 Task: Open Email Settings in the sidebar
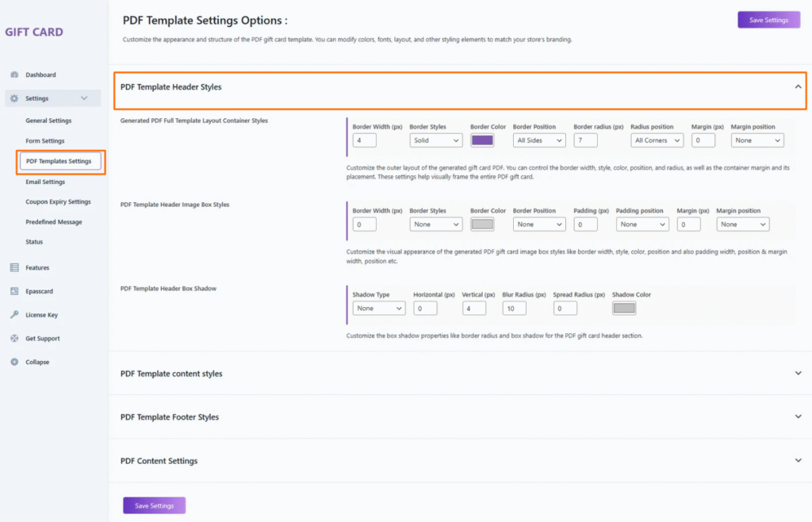[x=45, y=182]
